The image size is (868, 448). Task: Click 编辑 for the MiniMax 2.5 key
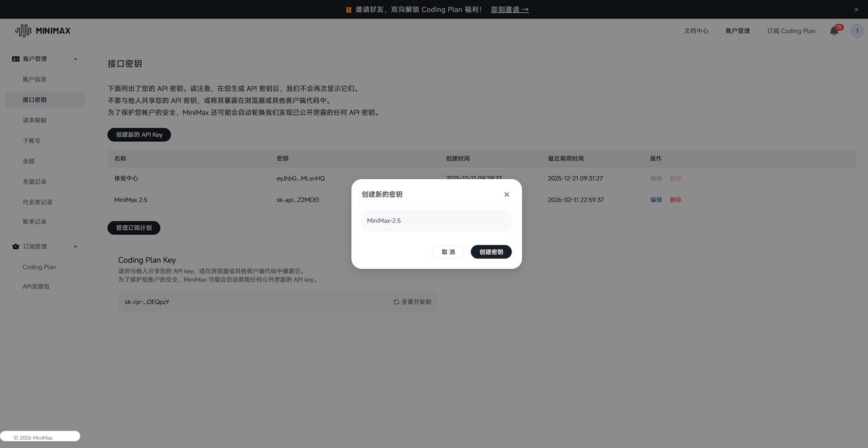[656, 200]
